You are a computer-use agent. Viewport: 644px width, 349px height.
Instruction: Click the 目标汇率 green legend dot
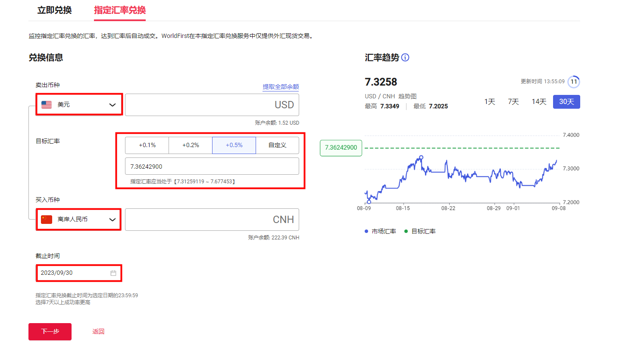click(x=406, y=232)
